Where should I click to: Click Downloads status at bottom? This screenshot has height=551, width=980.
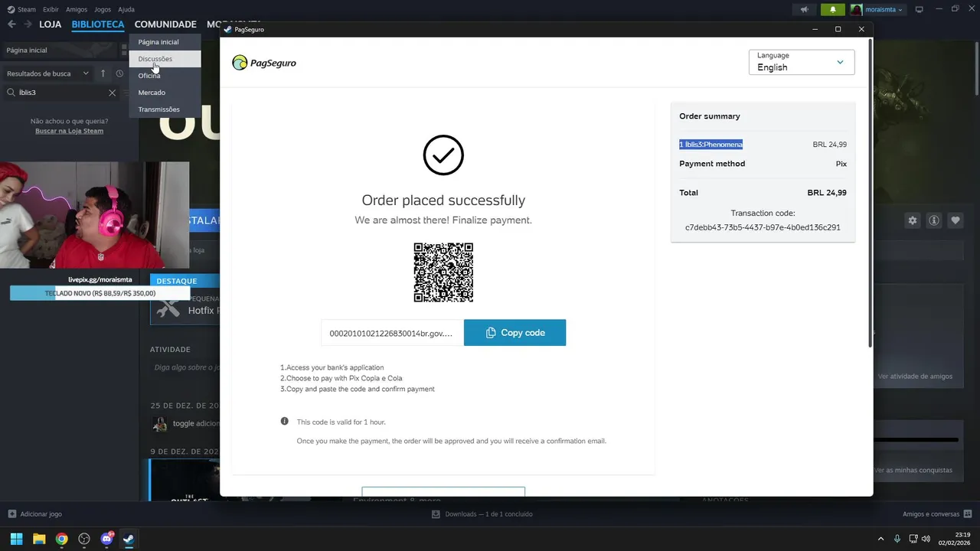(482, 514)
